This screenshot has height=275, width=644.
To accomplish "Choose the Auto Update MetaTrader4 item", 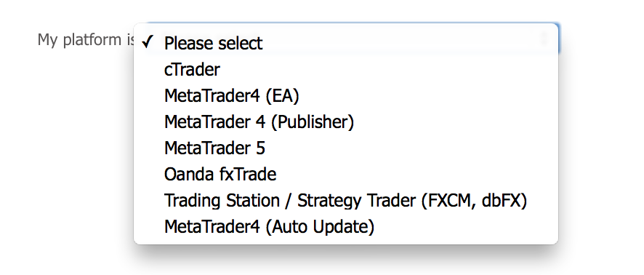I will click(346, 226).
